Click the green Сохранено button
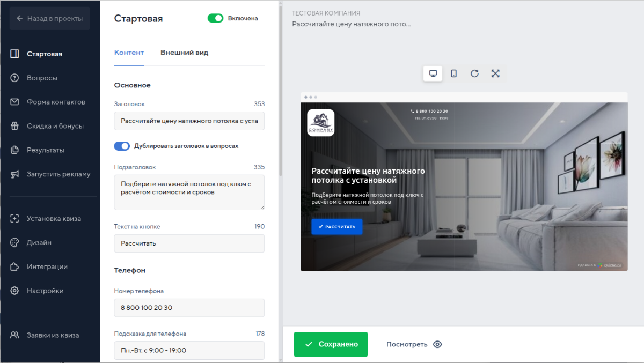The image size is (644, 363). [x=331, y=344]
